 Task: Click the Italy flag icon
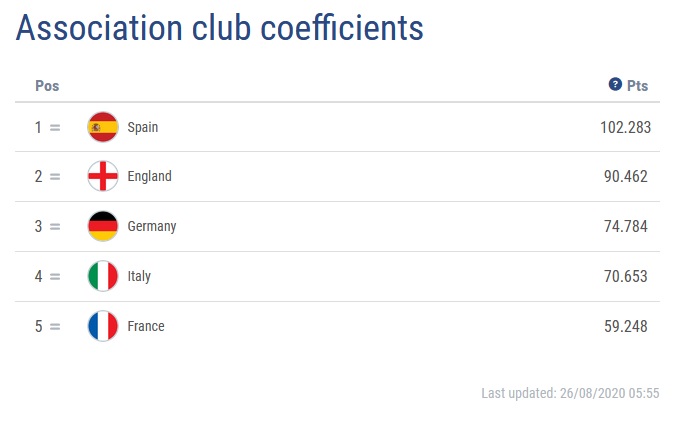click(103, 276)
